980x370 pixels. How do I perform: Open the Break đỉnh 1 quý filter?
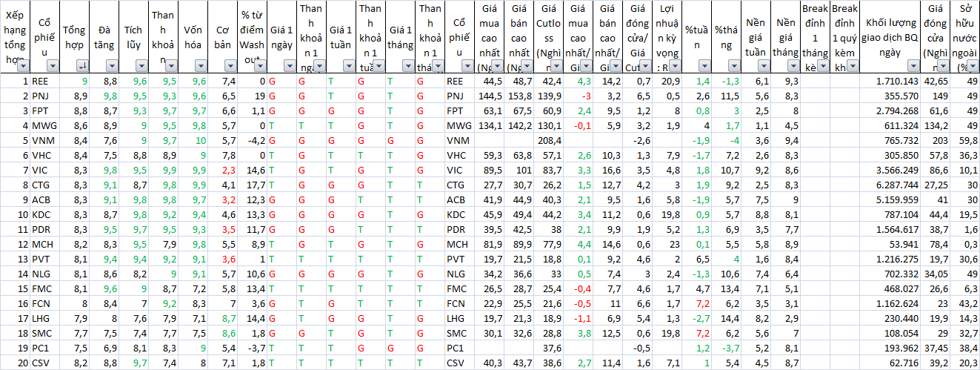(853, 67)
